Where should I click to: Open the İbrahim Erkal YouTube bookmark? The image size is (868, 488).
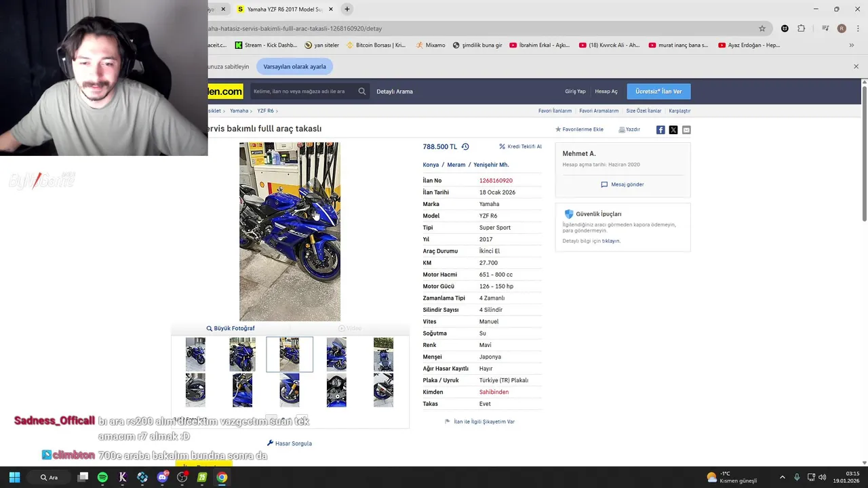(x=539, y=45)
